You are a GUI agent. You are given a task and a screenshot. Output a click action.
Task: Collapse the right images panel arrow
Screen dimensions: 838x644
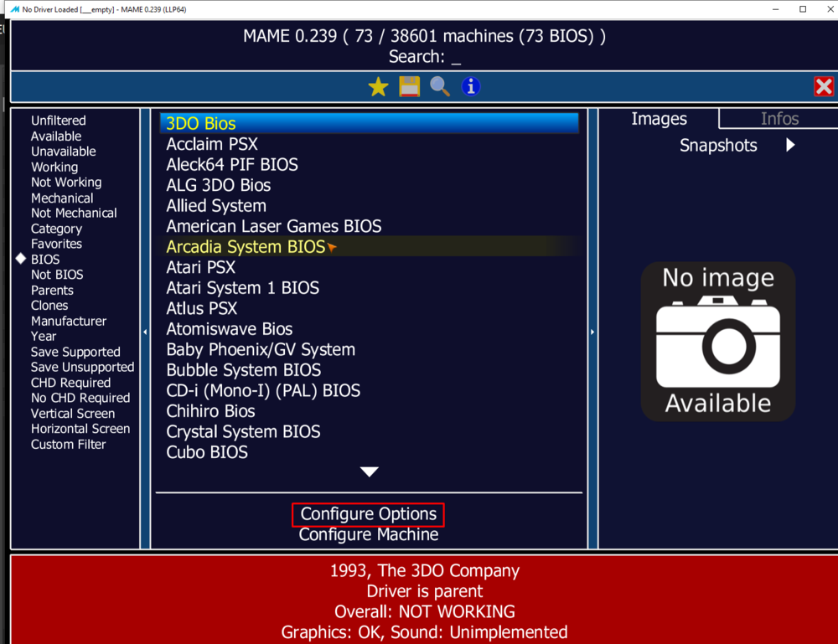592,332
